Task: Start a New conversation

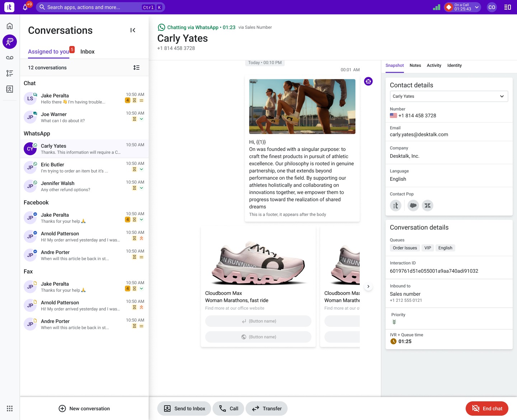Action: click(x=84, y=409)
